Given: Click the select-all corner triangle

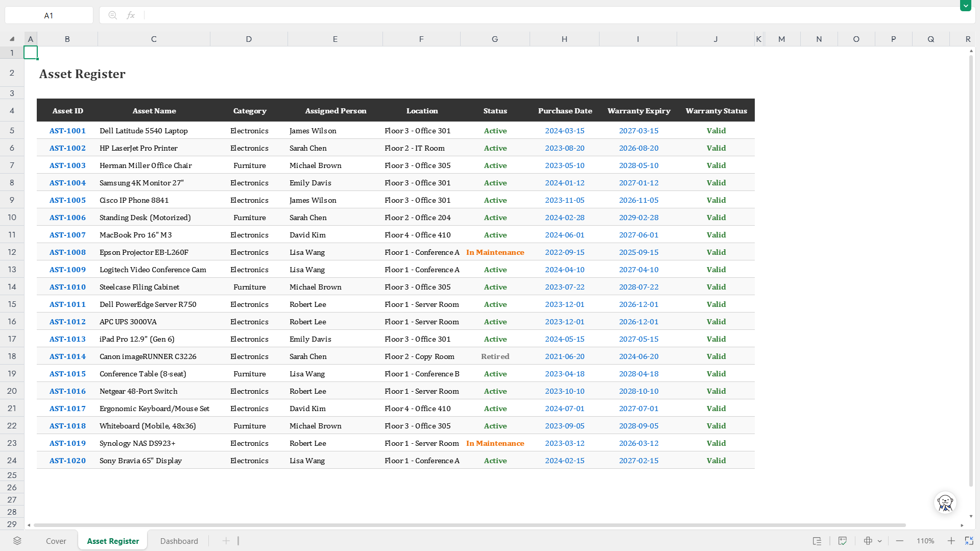Looking at the screenshot, I should pyautogui.click(x=12, y=39).
